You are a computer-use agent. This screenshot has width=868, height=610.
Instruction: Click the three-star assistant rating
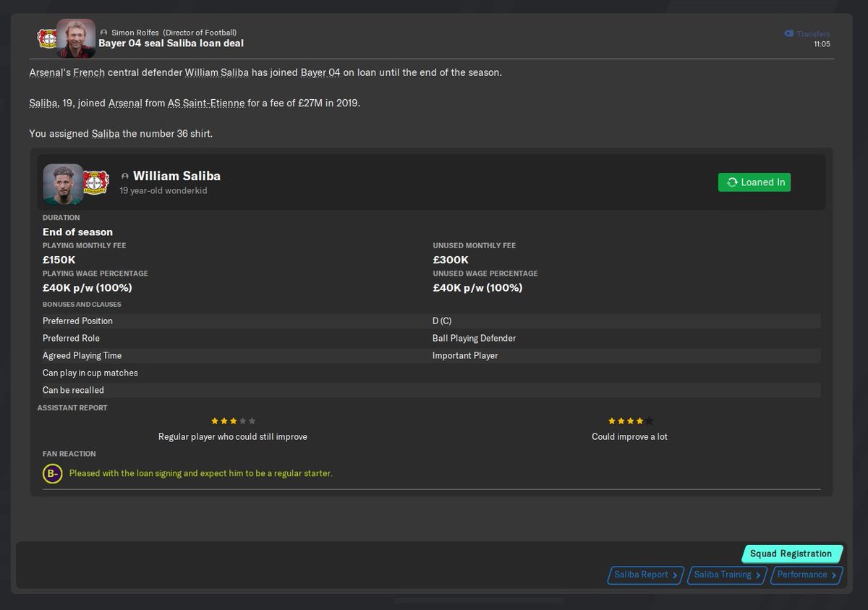[x=233, y=421]
